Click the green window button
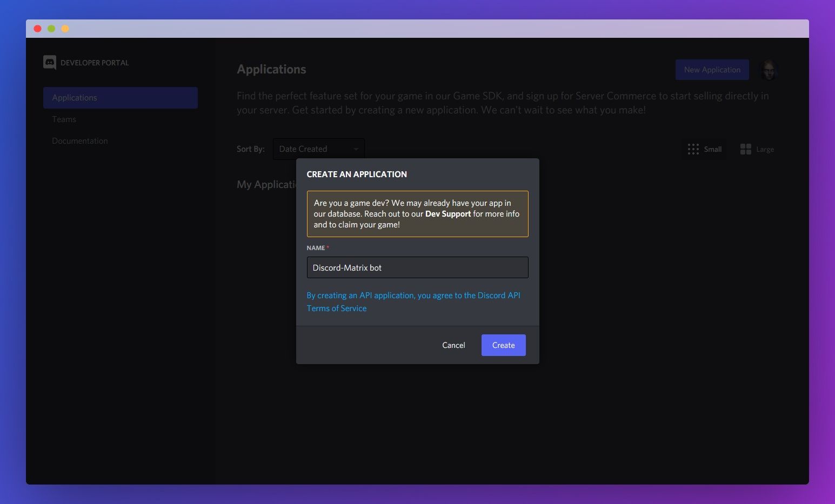The height and width of the screenshot is (504, 835). pyautogui.click(x=51, y=29)
